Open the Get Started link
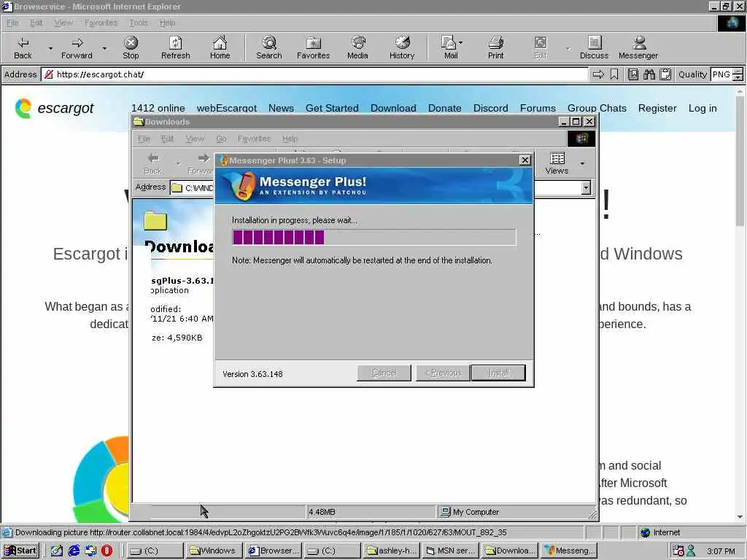 tap(332, 108)
